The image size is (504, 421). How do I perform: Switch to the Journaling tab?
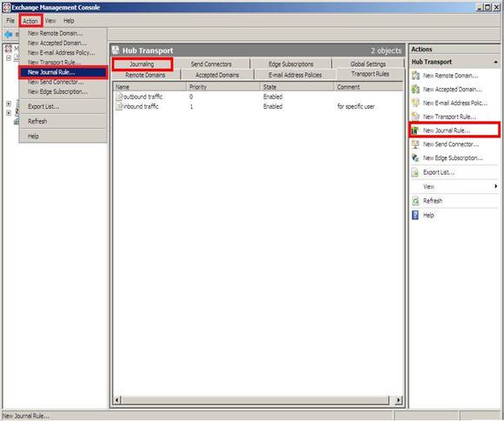(x=142, y=64)
